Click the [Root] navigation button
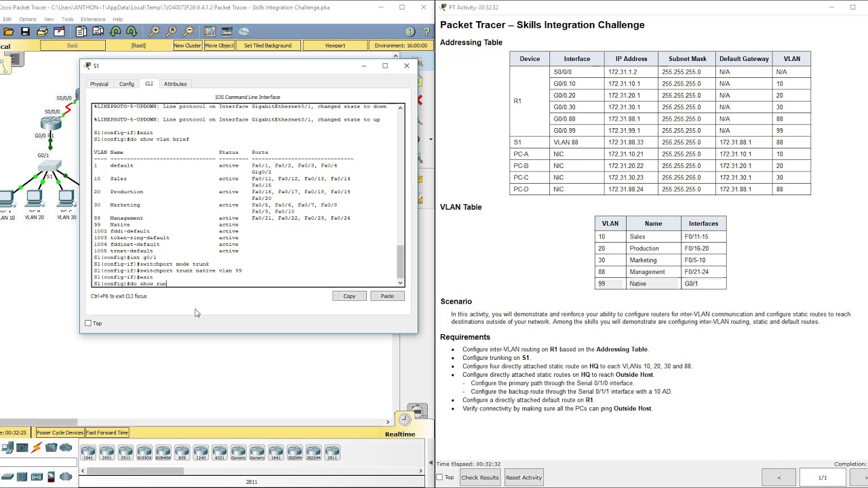Image resolution: width=868 pixels, height=488 pixels. pyautogui.click(x=138, y=45)
